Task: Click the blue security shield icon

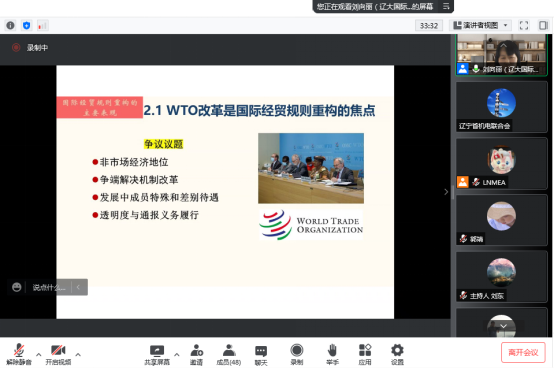Action: (x=26, y=25)
